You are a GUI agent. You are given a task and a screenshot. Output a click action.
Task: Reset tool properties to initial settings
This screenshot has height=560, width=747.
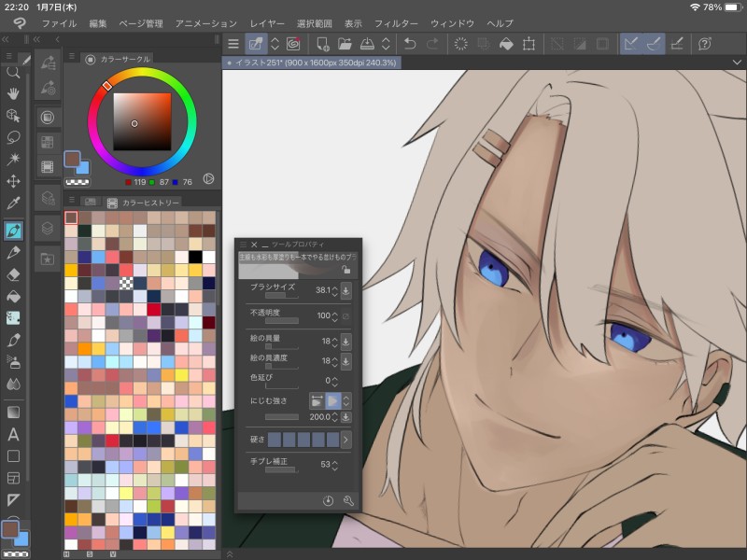(x=328, y=500)
